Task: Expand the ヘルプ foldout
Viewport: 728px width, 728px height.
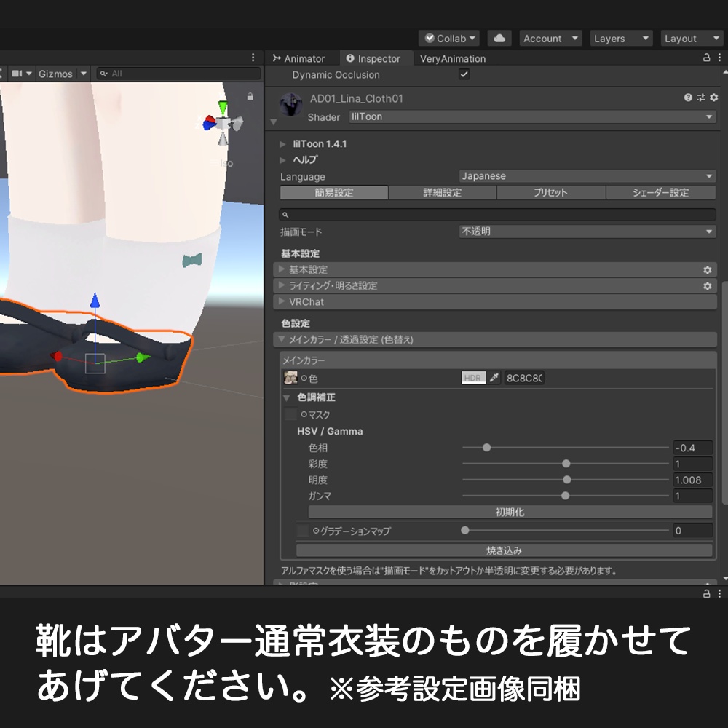Action: point(282,160)
